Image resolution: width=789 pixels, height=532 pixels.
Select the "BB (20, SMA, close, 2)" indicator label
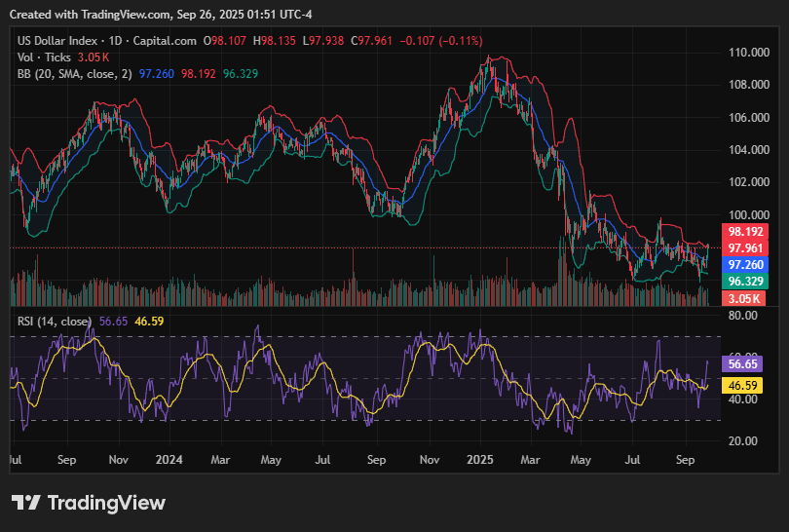(74, 74)
